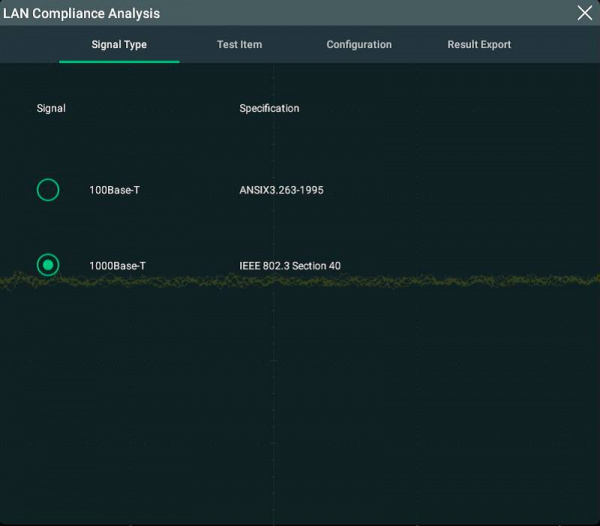Viewport: 600px width, 526px height.
Task: Open the Configuration tab
Action: [x=359, y=45]
